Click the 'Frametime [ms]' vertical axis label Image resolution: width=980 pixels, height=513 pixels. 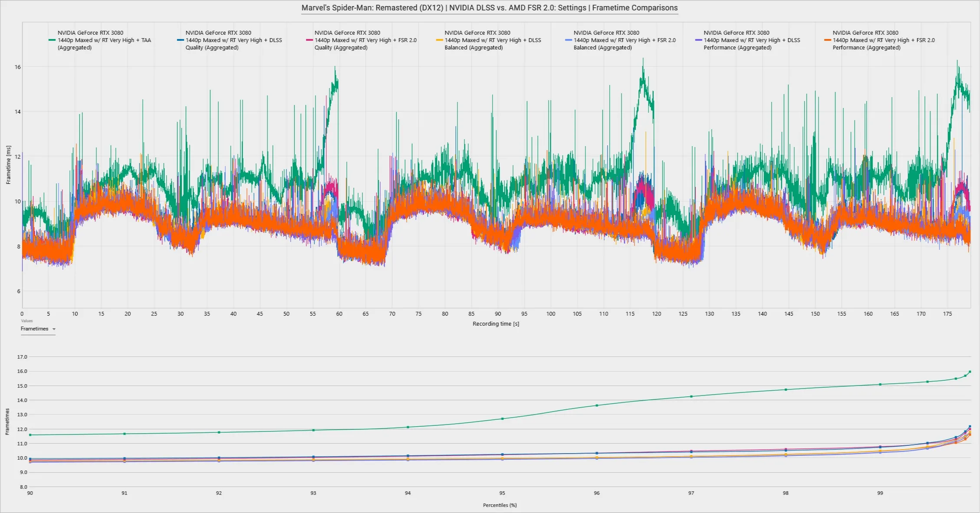pyautogui.click(x=8, y=165)
